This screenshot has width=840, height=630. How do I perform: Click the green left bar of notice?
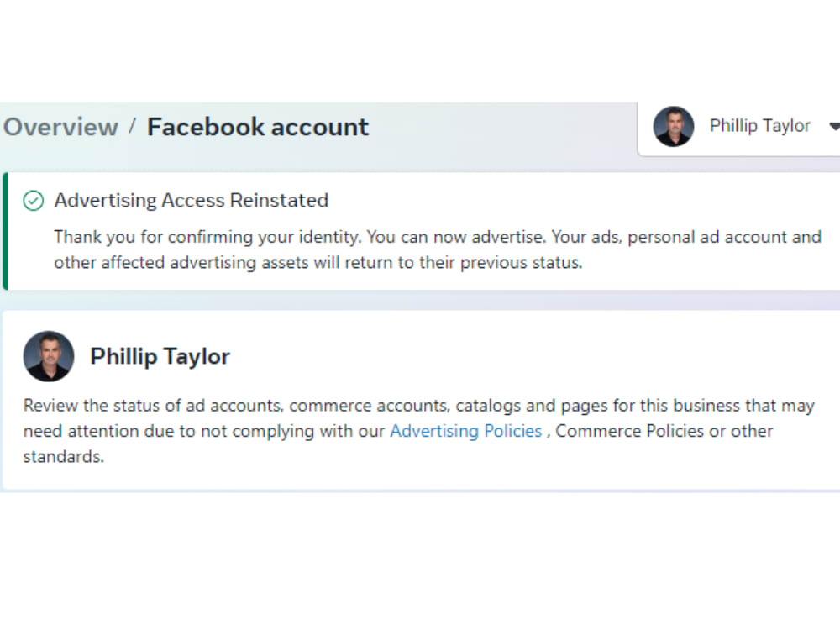tap(5, 231)
